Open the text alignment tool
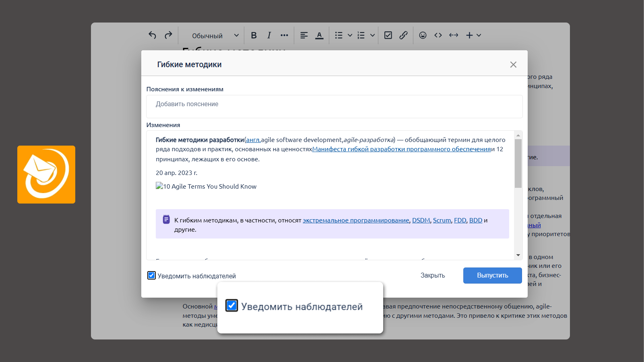 pos(304,35)
